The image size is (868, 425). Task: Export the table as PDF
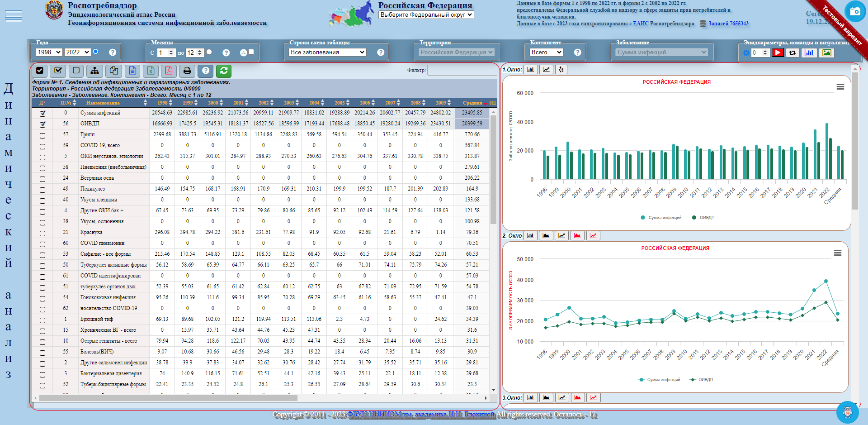click(x=169, y=71)
